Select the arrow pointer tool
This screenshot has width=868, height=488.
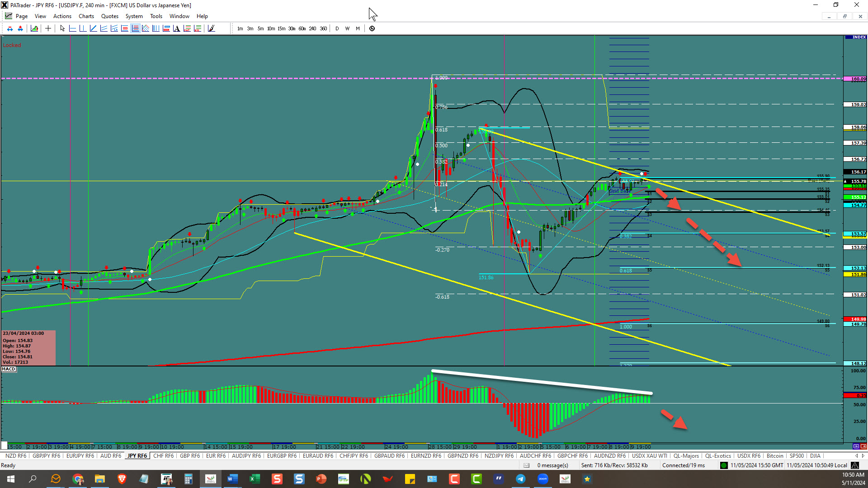pyautogui.click(x=62, y=28)
